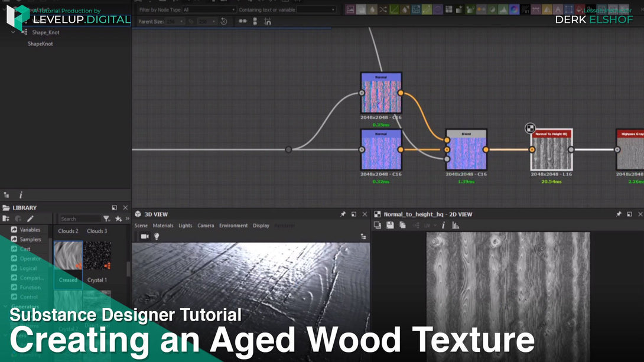The image size is (644, 362).
Task: Click the 3D View hierarchy icon at right
Action: click(363, 236)
